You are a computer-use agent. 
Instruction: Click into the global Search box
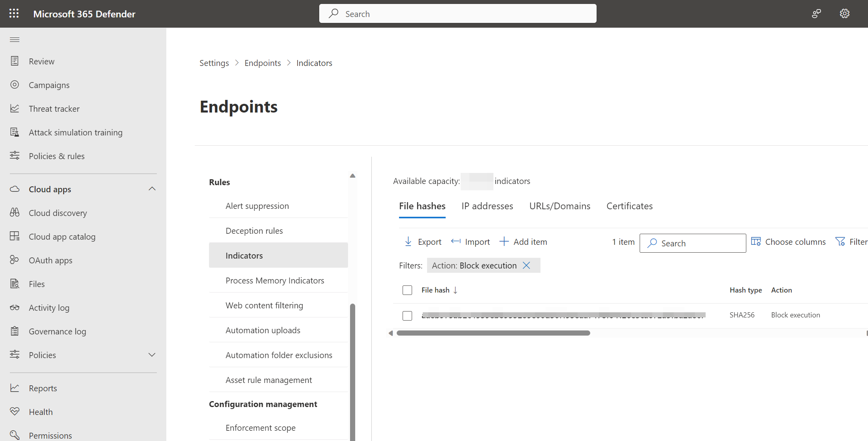click(458, 13)
